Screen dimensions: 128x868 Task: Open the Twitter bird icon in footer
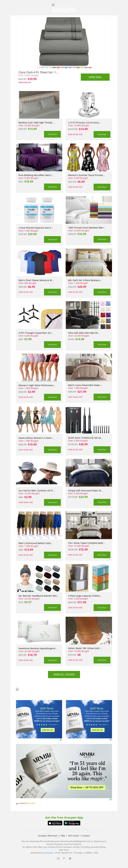click(x=70, y=858)
